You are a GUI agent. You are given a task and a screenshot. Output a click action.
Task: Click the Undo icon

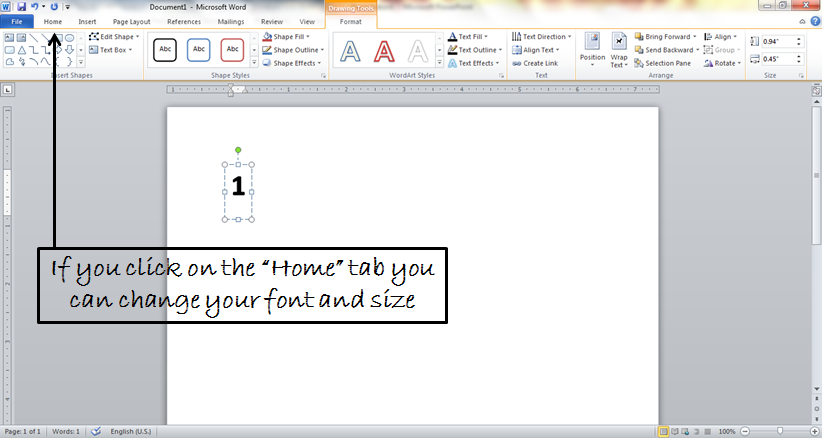pyautogui.click(x=35, y=7)
